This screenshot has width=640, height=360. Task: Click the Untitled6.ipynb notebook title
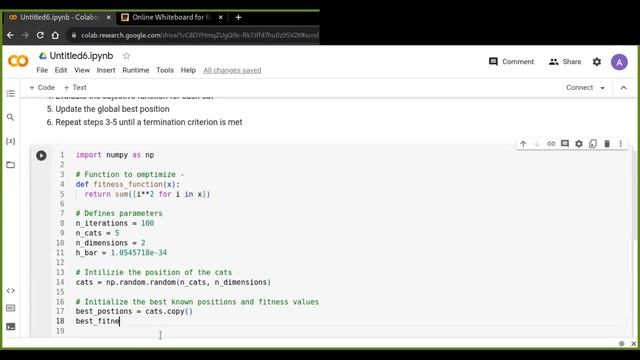(x=81, y=56)
